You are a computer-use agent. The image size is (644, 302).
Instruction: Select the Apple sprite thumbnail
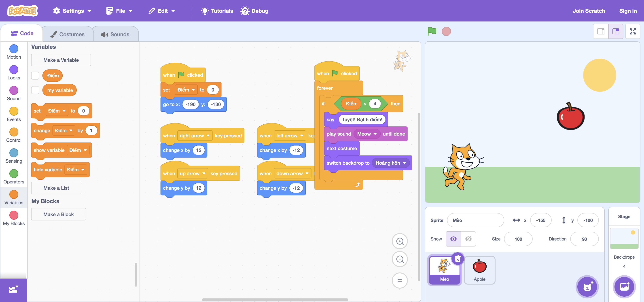479,270
